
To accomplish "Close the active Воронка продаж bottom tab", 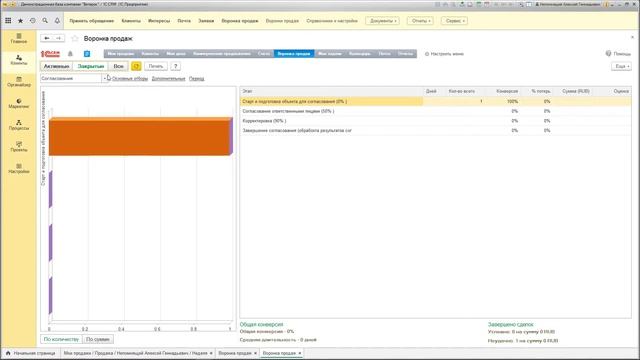I will (x=300, y=353).
